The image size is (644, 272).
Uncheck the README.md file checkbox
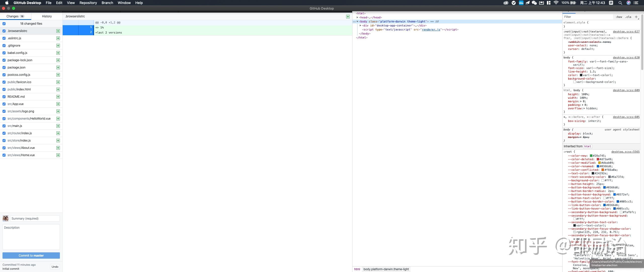pyautogui.click(x=4, y=97)
